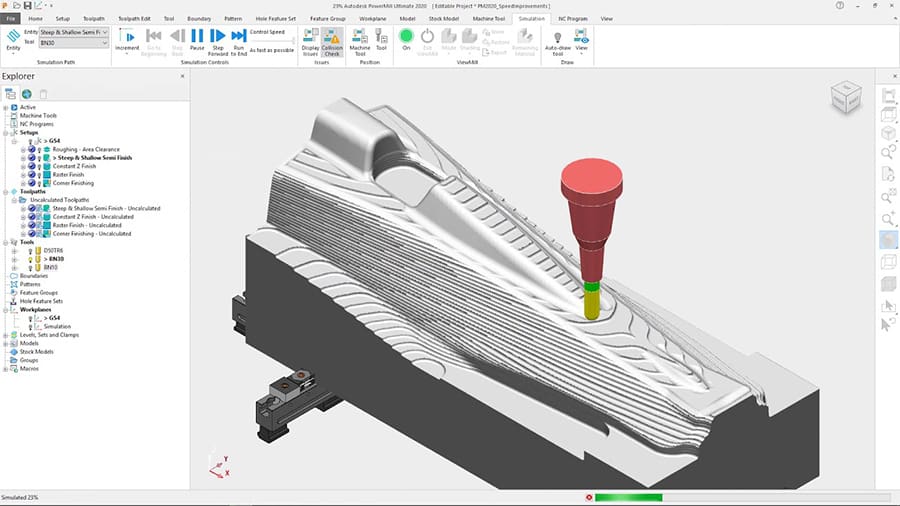Expand Levels, Sets and Clamps node

6,335
